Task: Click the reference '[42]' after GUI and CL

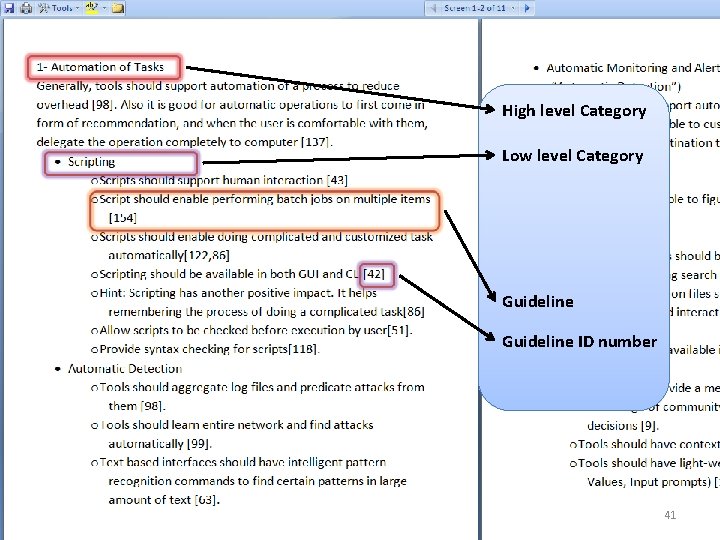Action: pos(374,274)
